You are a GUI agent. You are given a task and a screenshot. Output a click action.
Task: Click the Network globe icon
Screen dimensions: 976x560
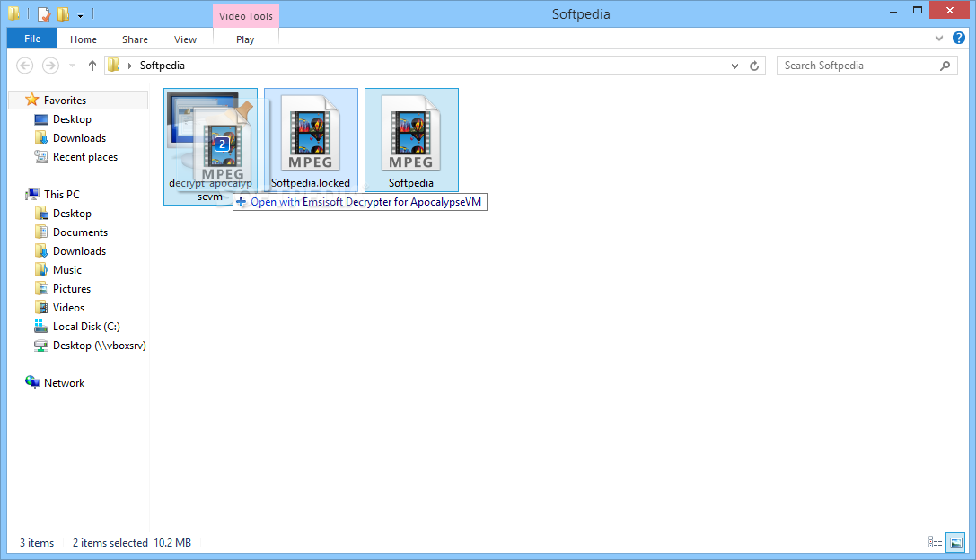tap(32, 382)
